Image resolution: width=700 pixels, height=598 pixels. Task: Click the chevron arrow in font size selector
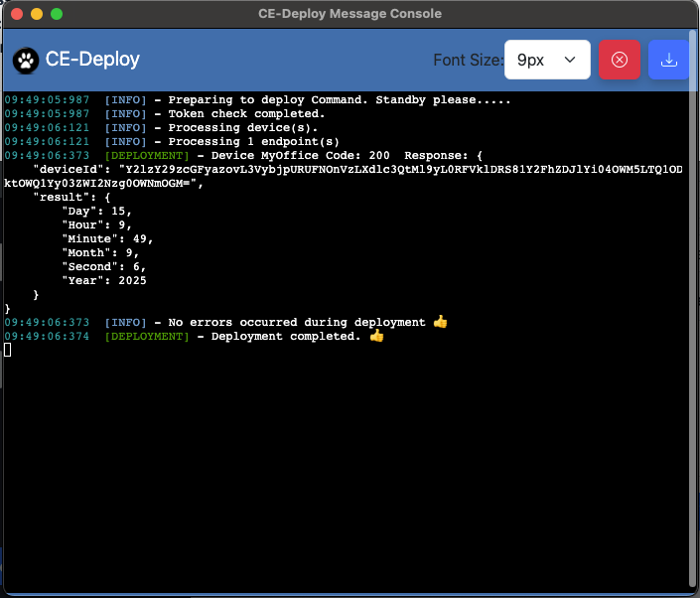point(570,60)
